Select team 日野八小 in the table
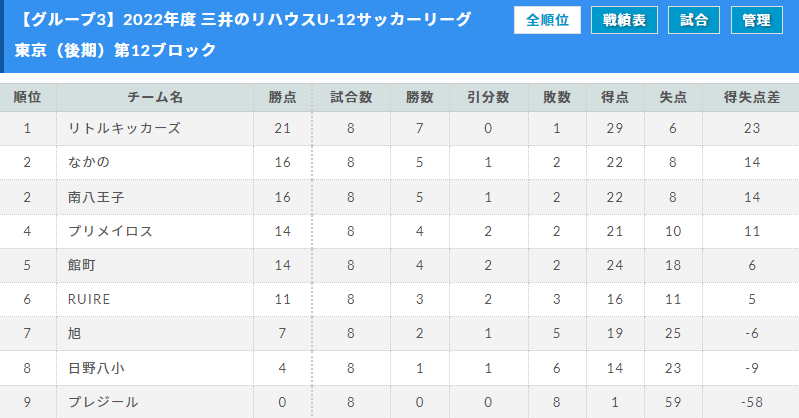 [96, 368]
